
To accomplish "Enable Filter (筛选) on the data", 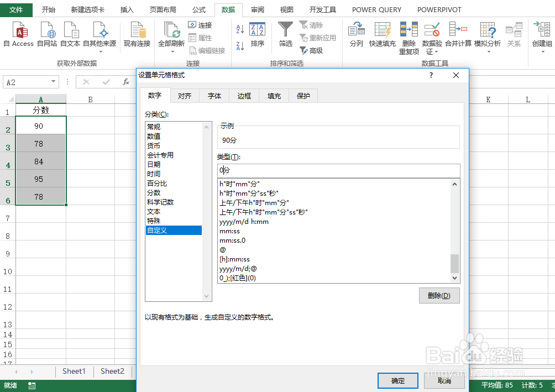I will tap(285, 33).
